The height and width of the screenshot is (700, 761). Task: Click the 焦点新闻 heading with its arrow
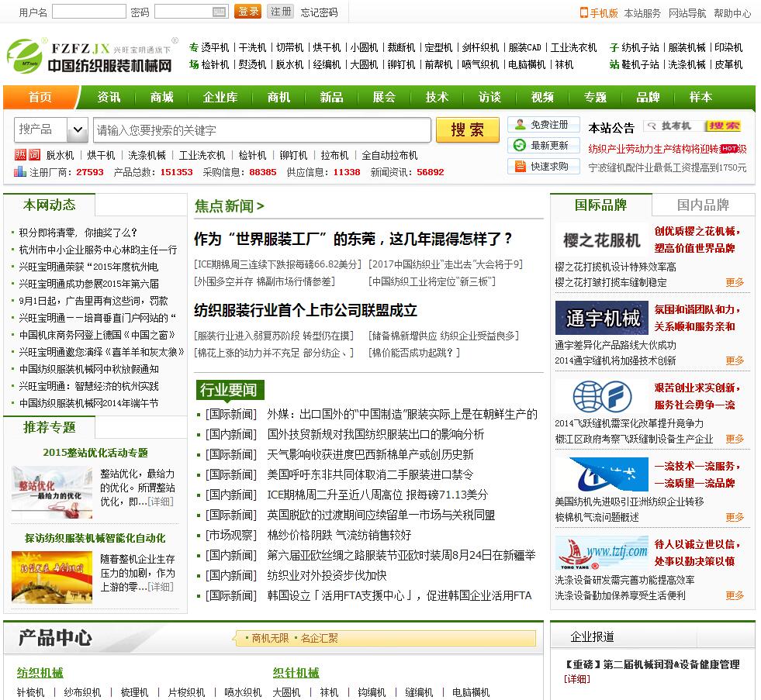click(x=229, y=206)
